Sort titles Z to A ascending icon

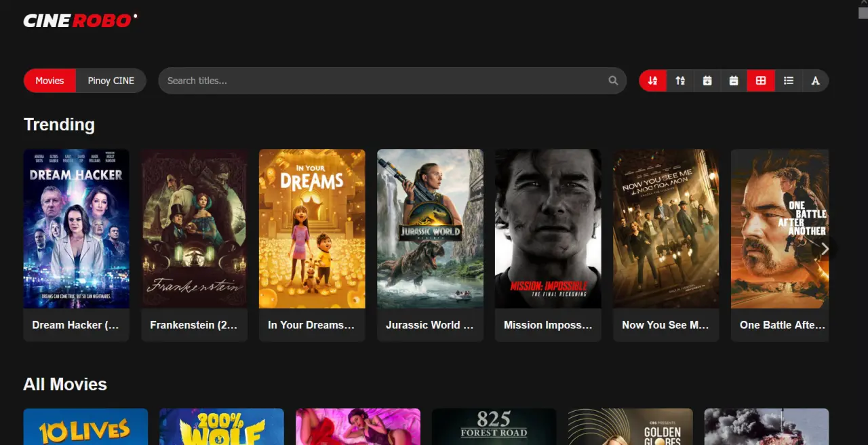(x=679, y=81)
